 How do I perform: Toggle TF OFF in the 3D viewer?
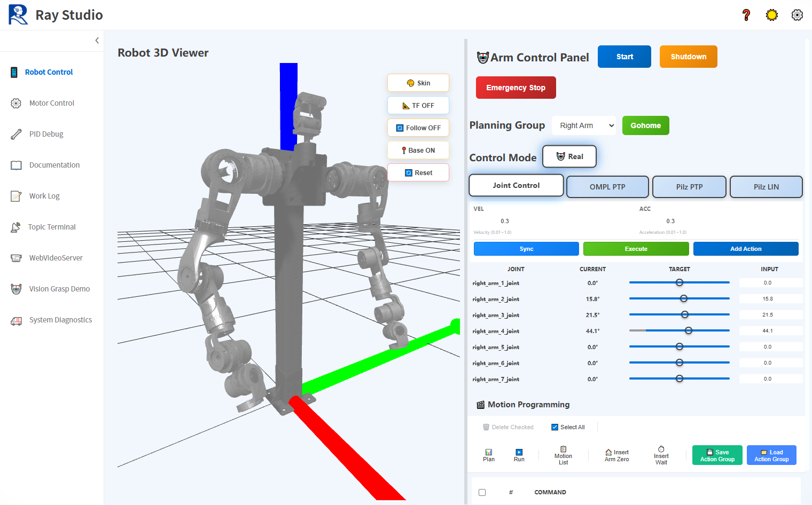[x=418, y=105]
